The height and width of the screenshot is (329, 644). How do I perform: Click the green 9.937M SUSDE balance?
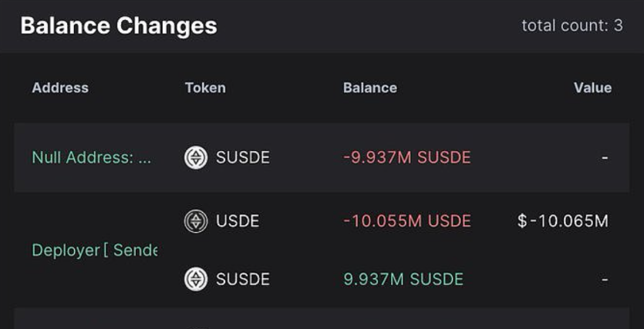coord(403,279)
